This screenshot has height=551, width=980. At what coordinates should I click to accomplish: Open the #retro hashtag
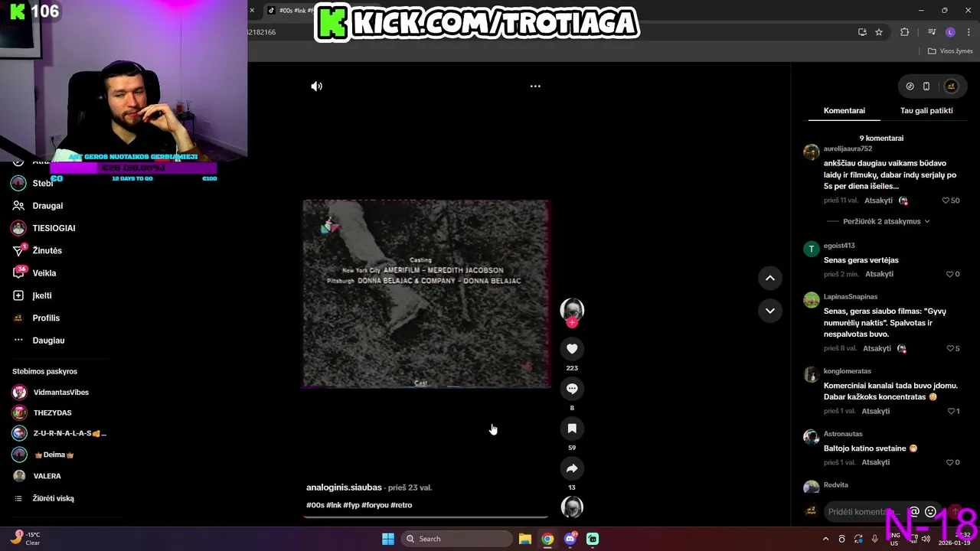(x=401, y=505)
